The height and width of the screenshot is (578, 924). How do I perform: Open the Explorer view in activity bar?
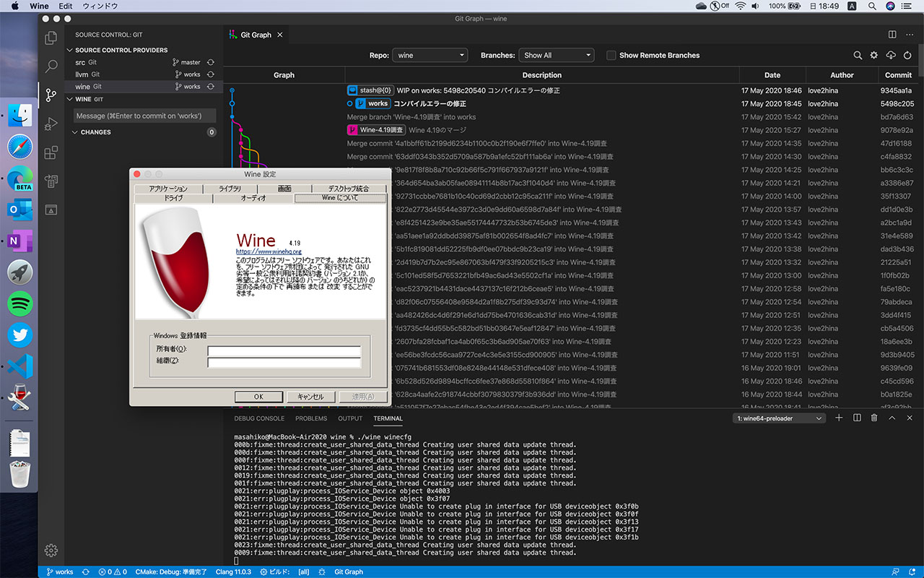point(51,38)
